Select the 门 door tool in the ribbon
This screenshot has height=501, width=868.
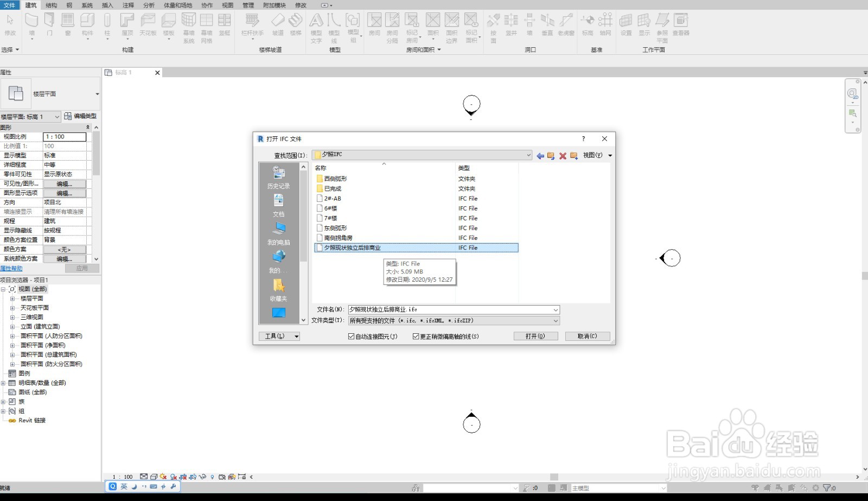click(49, 25)
